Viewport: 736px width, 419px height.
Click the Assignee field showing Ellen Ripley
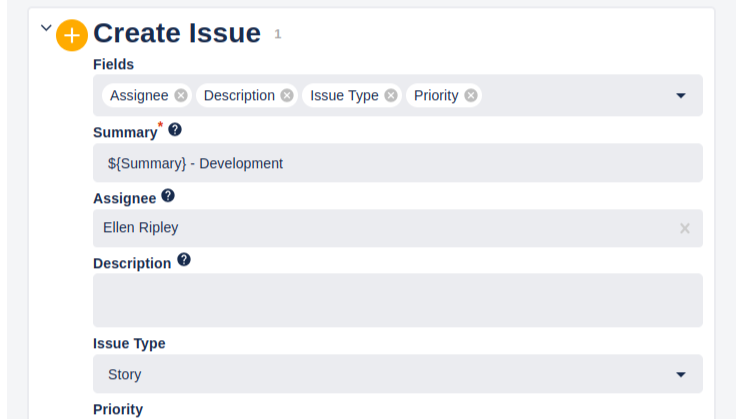380,228
